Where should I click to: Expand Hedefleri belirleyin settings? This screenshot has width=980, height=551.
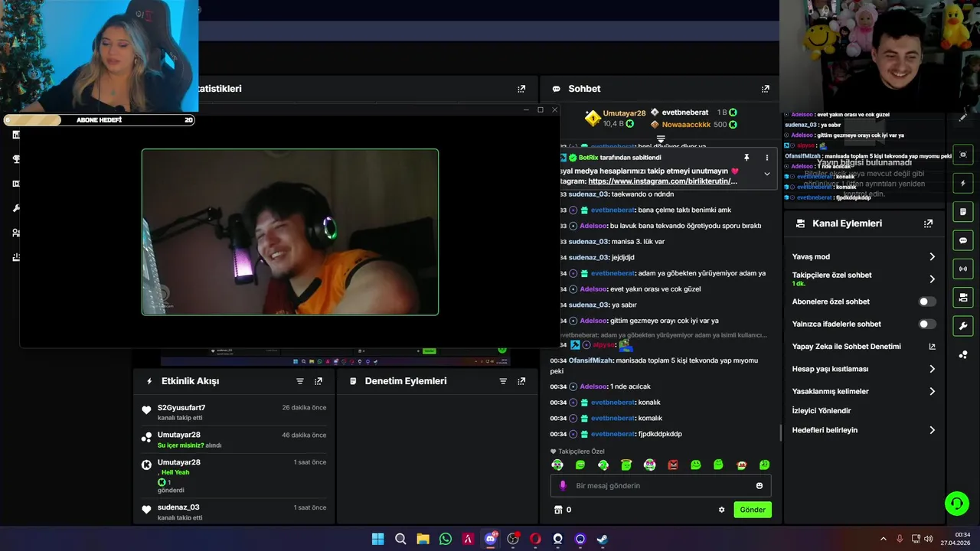click(x=864, y=430)
